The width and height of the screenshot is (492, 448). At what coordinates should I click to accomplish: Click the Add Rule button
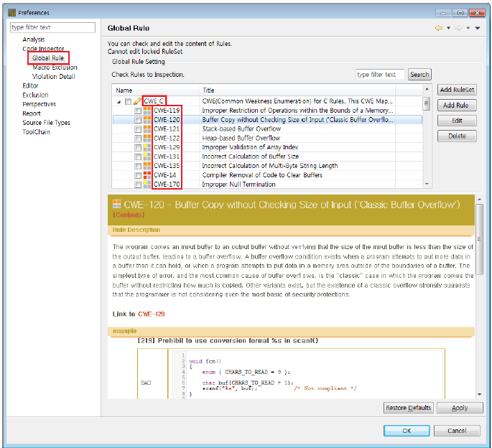pos(457,105)
